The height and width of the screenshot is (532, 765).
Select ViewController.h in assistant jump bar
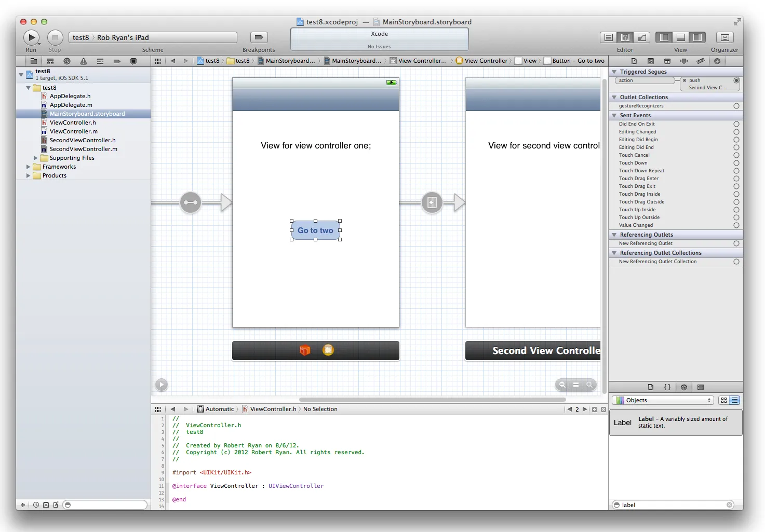pyautogui.click(x=269, y=409)
